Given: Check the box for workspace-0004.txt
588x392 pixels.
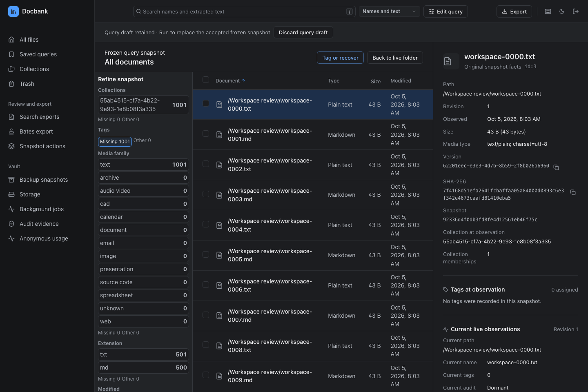Looking at the screenshot, I should point(206,225).
